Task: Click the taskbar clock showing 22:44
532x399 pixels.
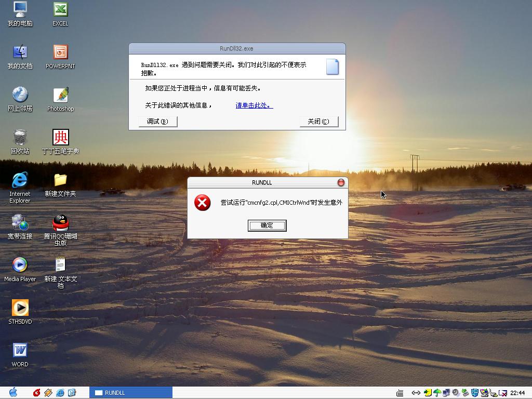Action: pos(517,393)
